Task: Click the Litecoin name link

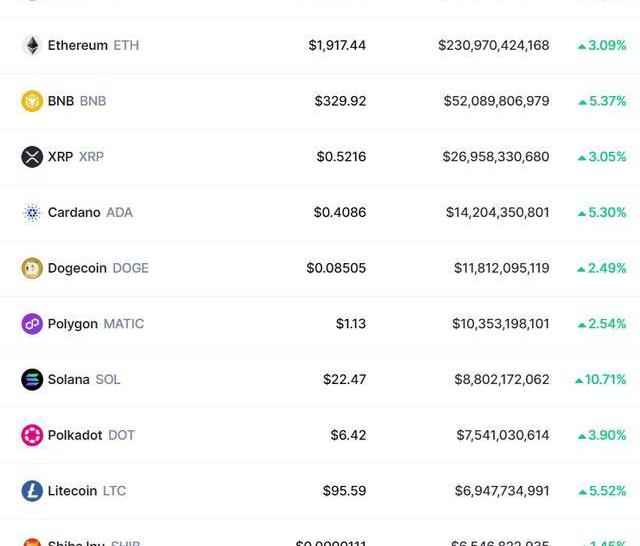Action: click(x=72, y=491)
